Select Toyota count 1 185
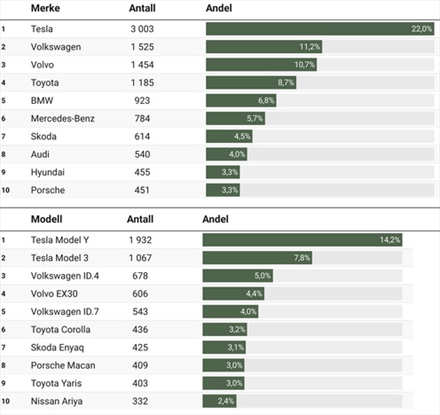This screenshot has width=440, height=415. click(142, 83)
